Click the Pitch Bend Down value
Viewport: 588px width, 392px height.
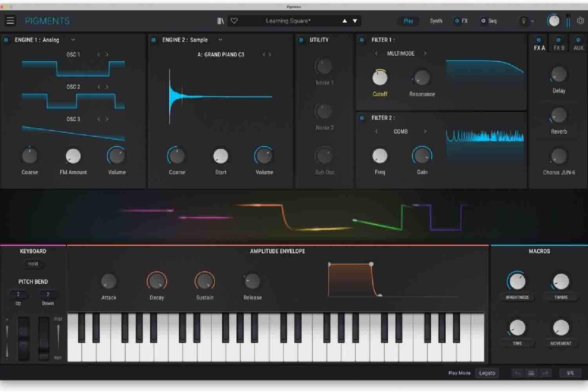point(48,294)
